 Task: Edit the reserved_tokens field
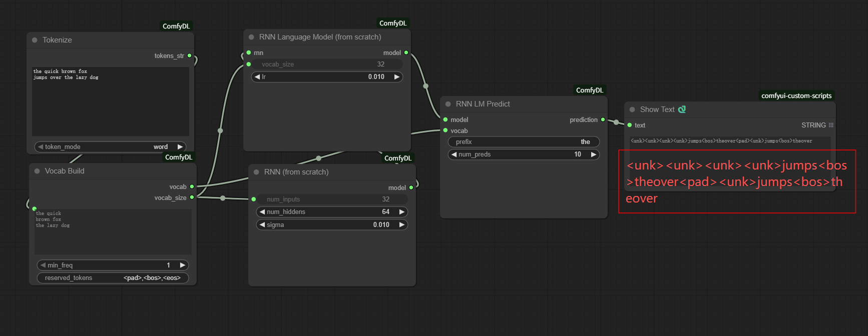(x=113, y=278)
